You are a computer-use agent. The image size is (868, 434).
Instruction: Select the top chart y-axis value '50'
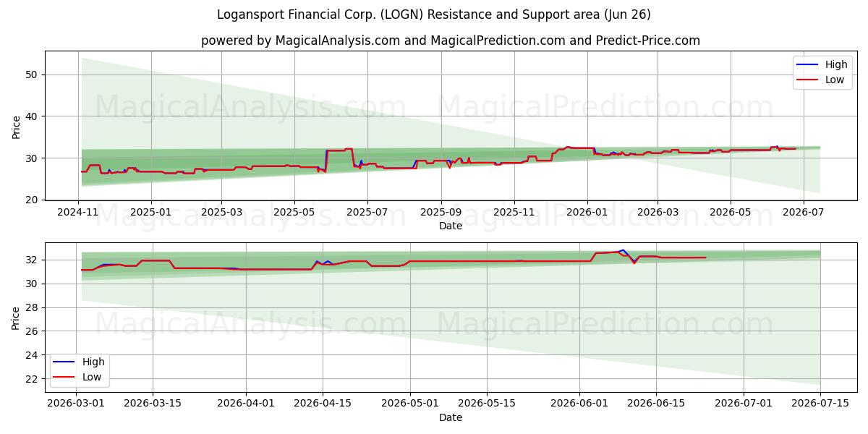(x=33, y=75)
